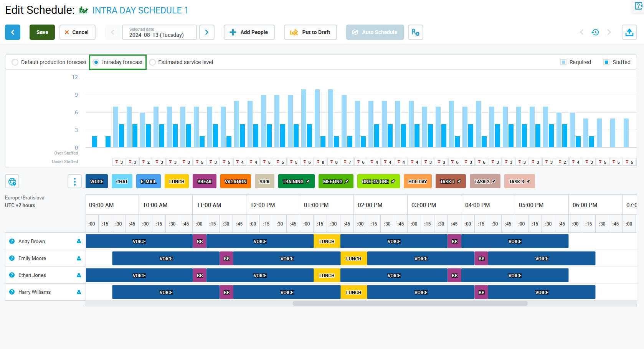
Task: Click the export upload icon
Action: (629, 32)
